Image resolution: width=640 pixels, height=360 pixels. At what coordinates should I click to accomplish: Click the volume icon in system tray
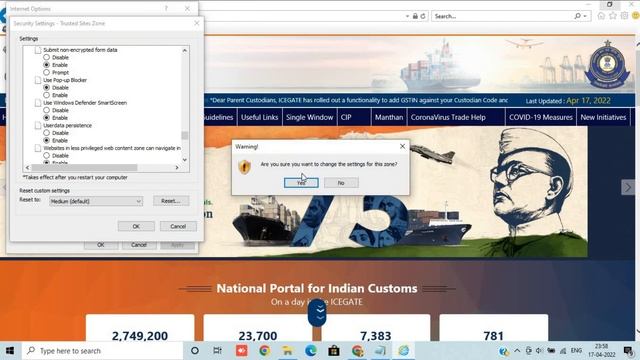click(539, 351)
